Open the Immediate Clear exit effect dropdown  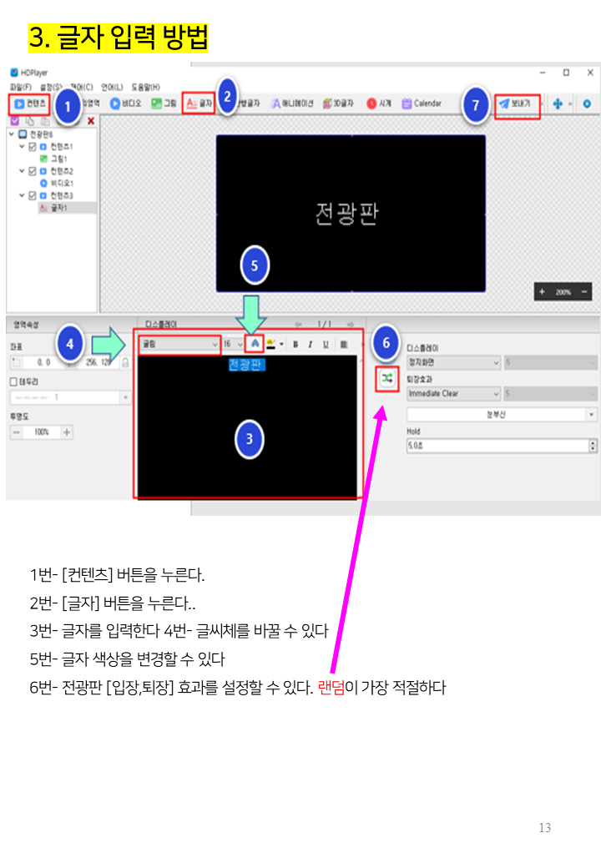[x=454, y=393]
